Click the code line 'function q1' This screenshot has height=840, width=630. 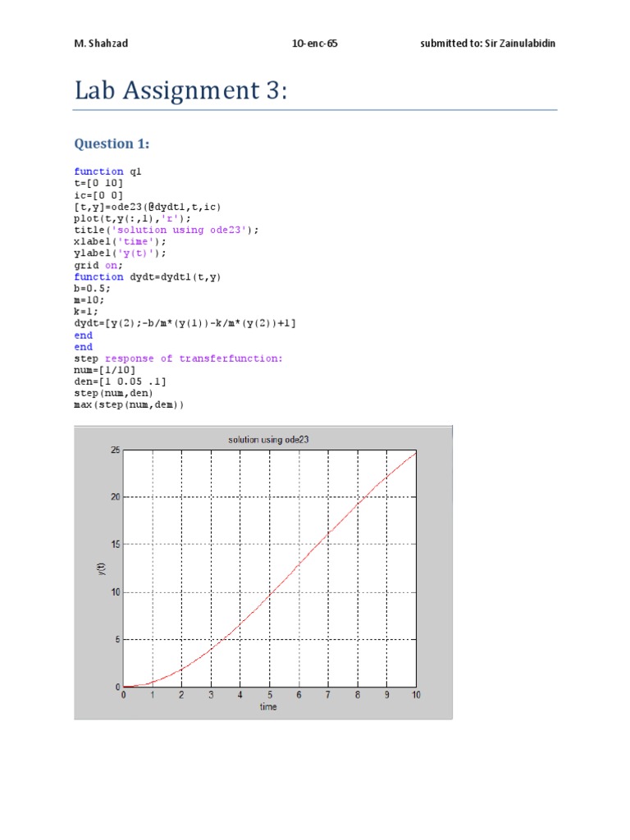pos(107,171)
